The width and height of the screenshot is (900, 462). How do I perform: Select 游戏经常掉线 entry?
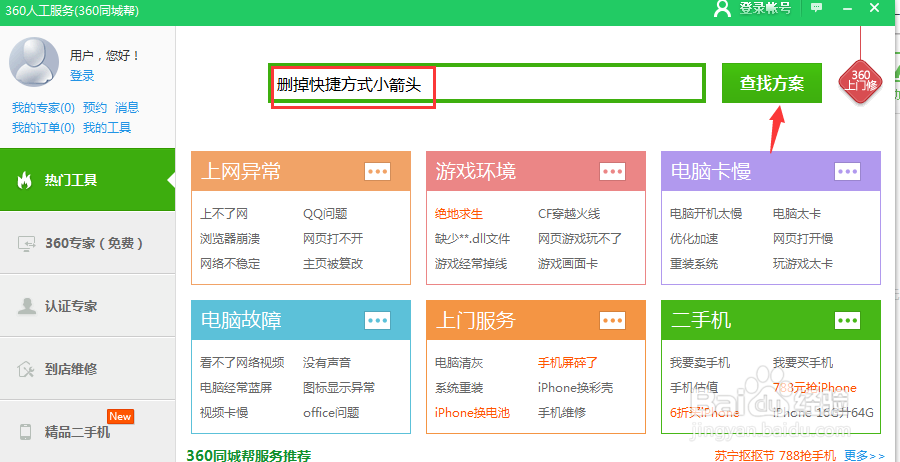[471, 264]
